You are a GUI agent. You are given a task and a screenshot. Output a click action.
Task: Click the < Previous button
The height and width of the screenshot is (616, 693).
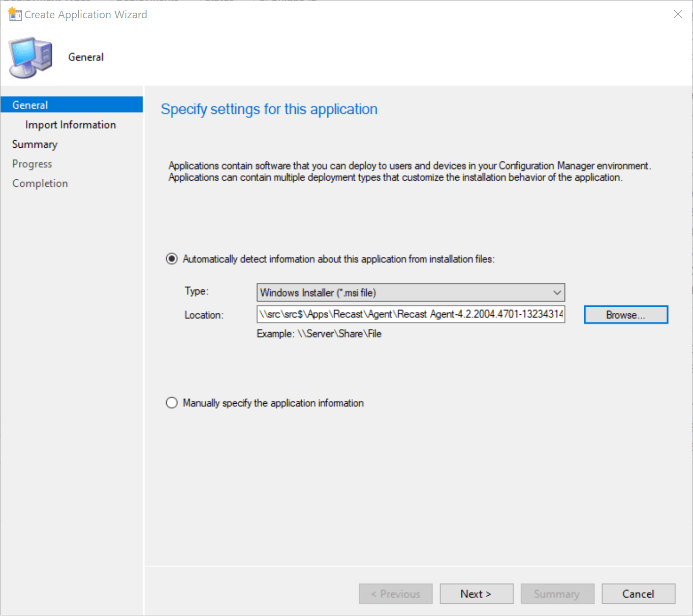[x=395, y=594]
